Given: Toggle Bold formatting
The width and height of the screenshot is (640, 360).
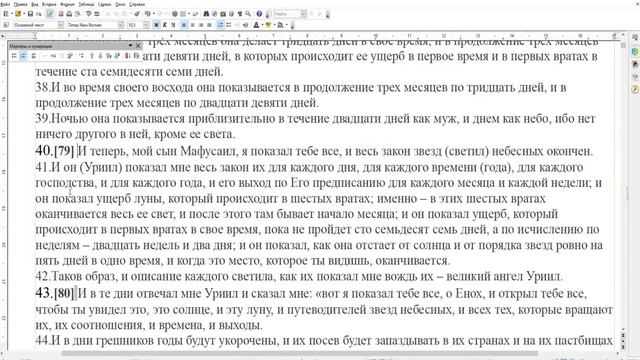Looking at the screenshot, I should pos(156,25).
